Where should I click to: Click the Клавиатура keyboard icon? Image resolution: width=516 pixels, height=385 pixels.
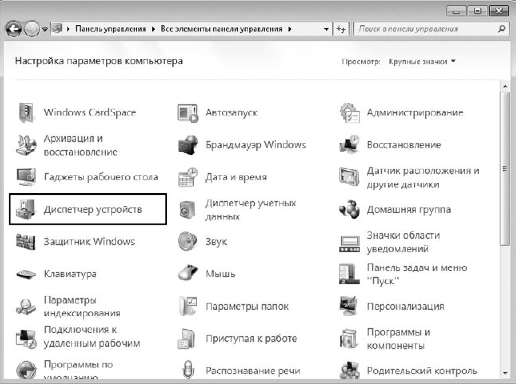coord(26,274)
